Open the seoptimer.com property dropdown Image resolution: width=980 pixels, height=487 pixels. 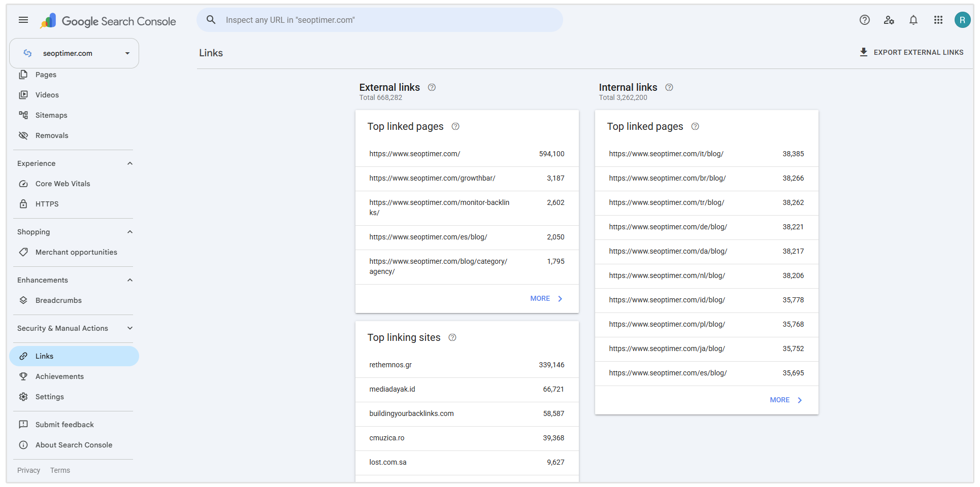click(x=74, y=53)
